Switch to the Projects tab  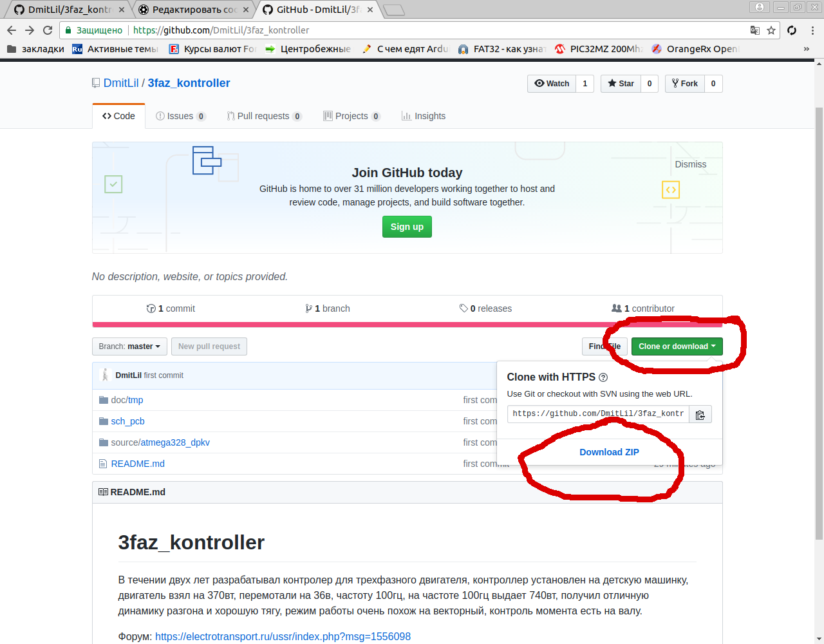[x=351, y=116]
